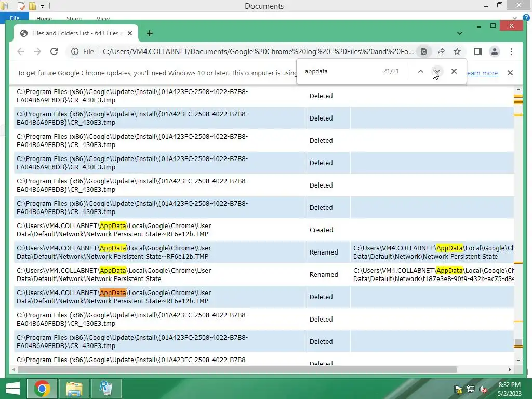
Task: Click New Folder quick-access icon in Documents
Action: pos(32,6)
